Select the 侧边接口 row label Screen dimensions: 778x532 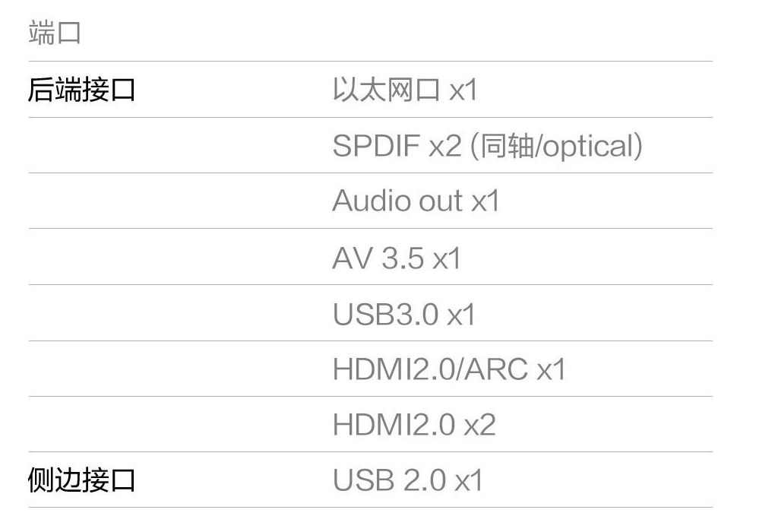[x=81, y=480]
